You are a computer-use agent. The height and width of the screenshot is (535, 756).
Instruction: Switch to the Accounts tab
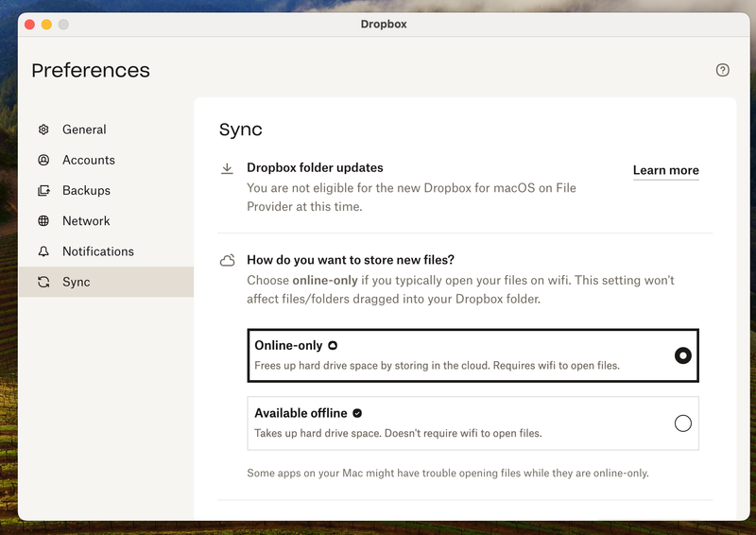(x=89, y=160)
